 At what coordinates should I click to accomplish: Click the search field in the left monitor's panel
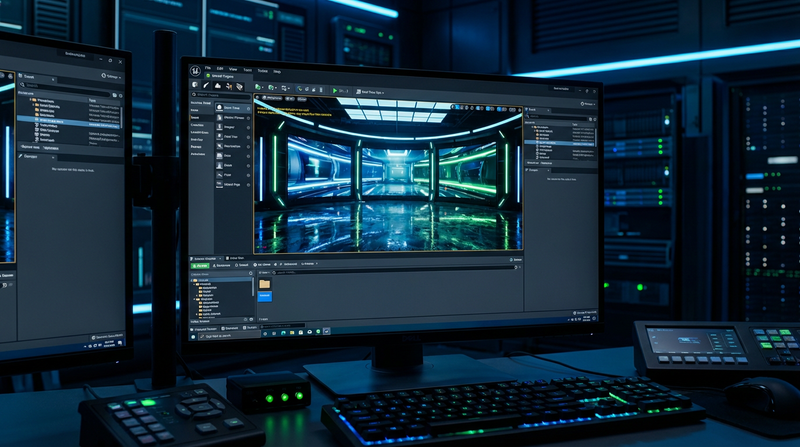[66, 89]
